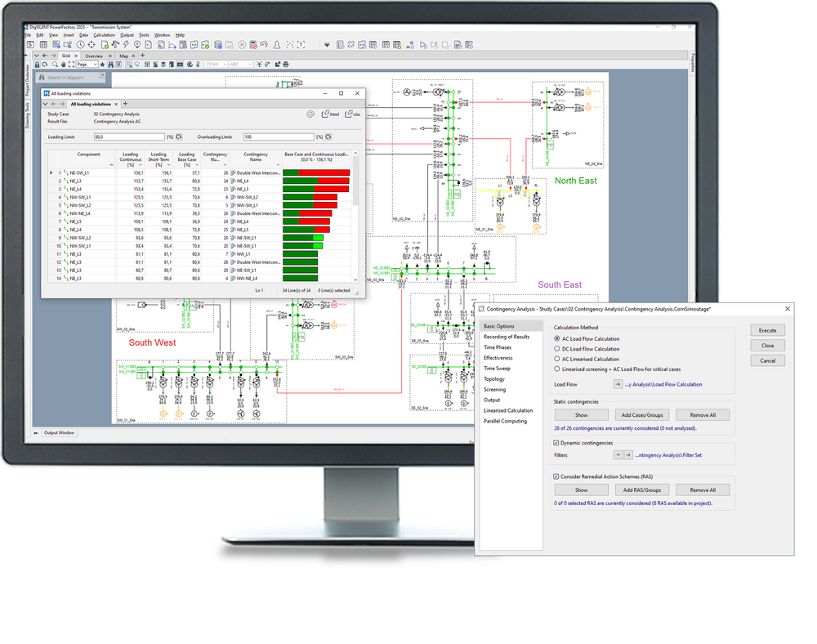Open the Calculation menu
This screenshot has height=644, width=817.
104,35
